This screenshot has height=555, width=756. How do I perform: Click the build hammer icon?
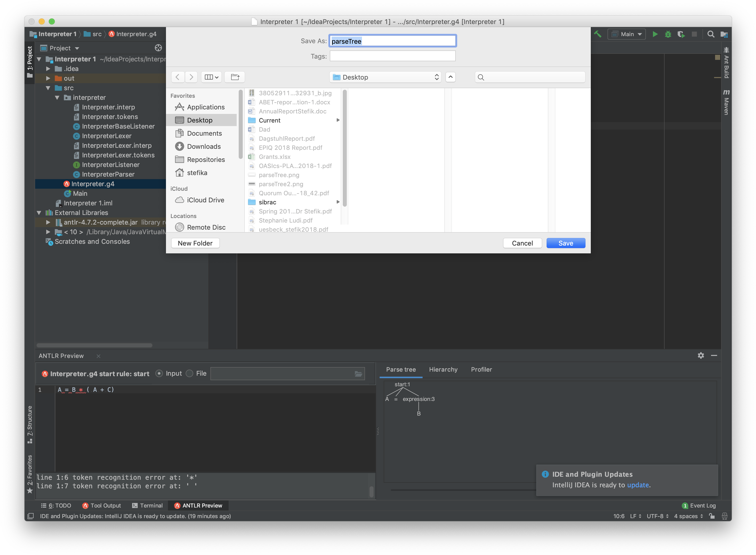(598, 34)
